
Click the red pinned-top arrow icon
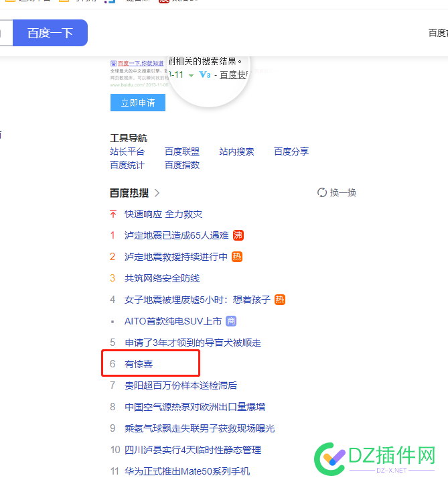click(113, 214)
